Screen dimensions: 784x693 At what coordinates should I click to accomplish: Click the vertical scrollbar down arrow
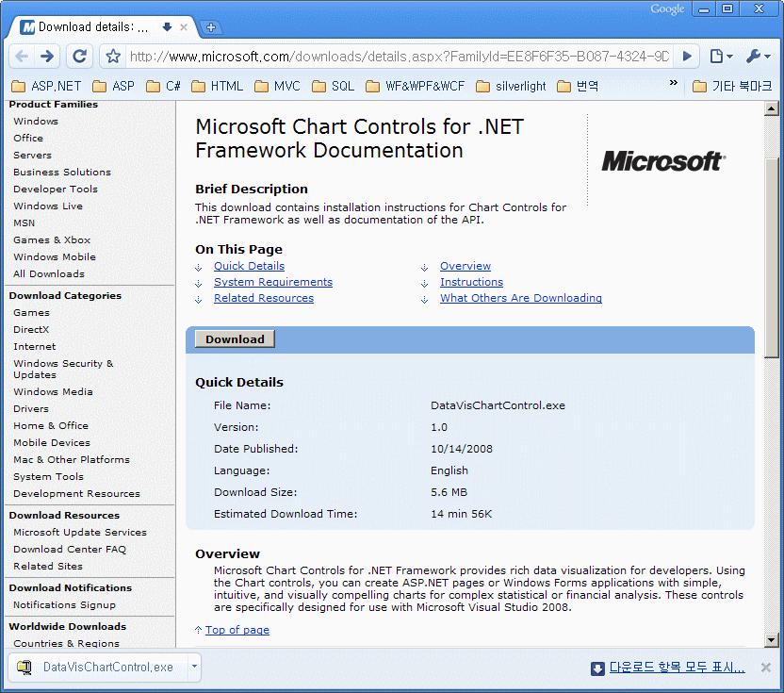(772, 640)
